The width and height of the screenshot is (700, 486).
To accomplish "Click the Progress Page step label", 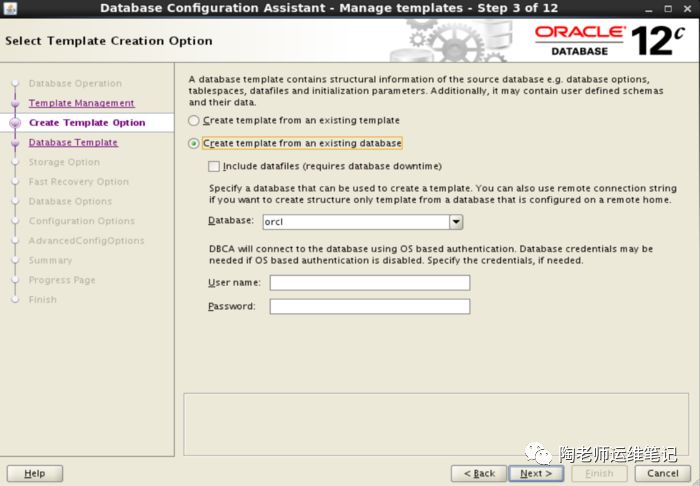I will [62, 280].
